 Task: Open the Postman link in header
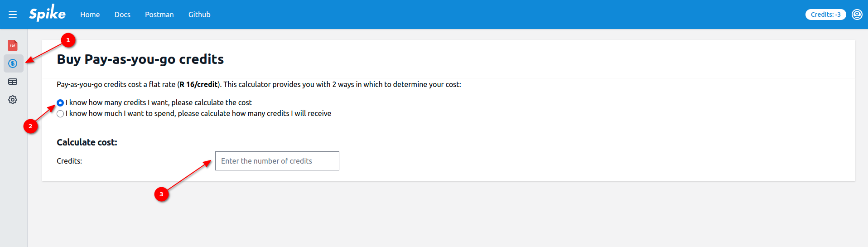(x=159, y=15)
